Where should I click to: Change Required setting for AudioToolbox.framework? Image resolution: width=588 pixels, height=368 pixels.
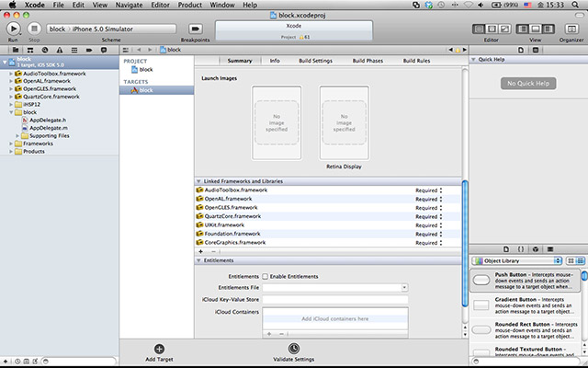tap(429, 190)
